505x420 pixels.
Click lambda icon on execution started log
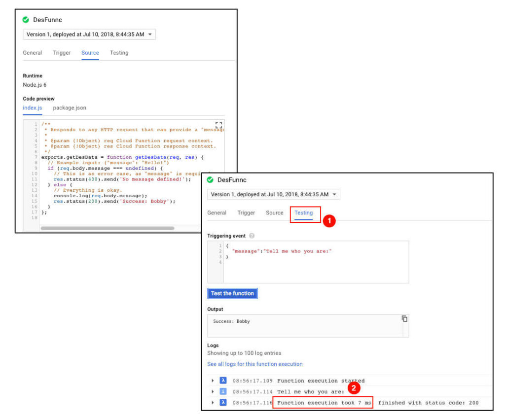(x=223, y=381)
